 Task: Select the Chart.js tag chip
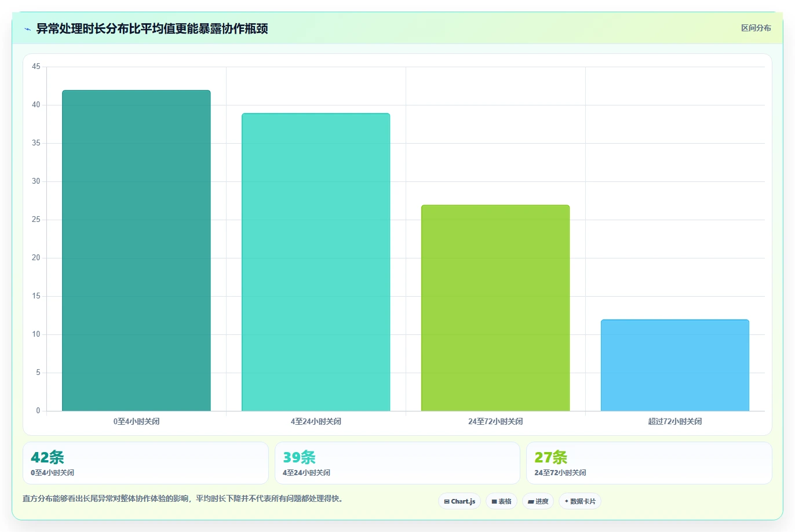click(x=460, y=501)
